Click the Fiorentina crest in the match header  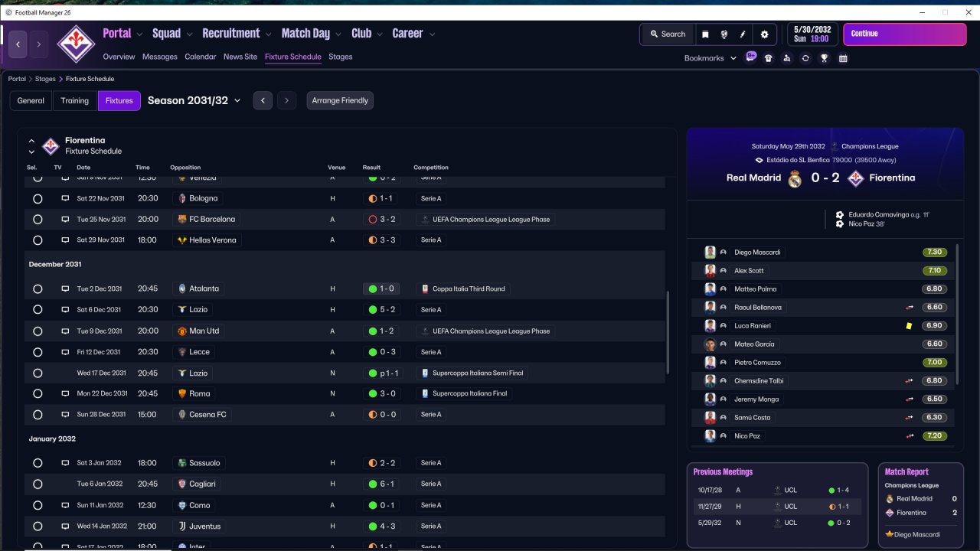point(856,178)
